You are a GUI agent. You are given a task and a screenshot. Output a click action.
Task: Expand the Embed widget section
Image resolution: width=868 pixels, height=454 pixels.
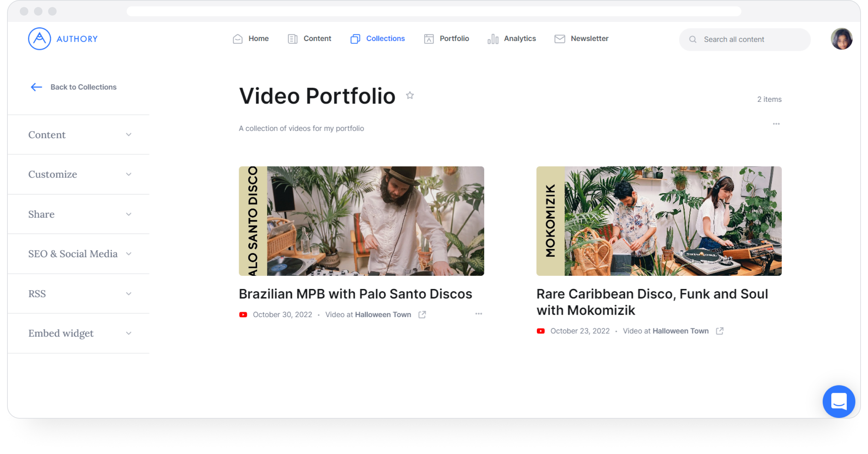click(79, 333)
